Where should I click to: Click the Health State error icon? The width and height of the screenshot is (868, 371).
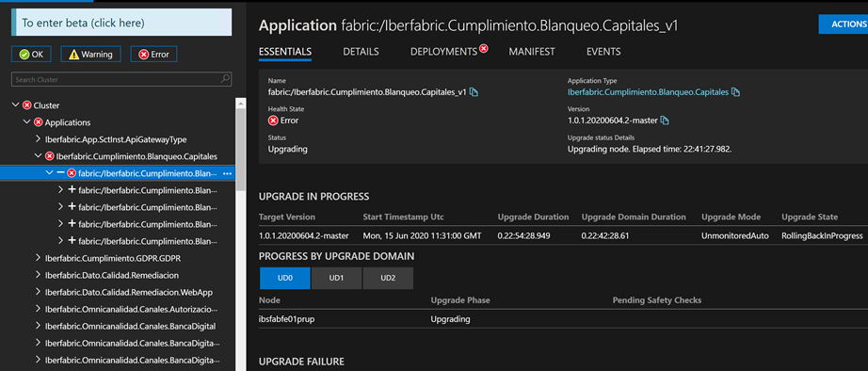pos(273,121)
